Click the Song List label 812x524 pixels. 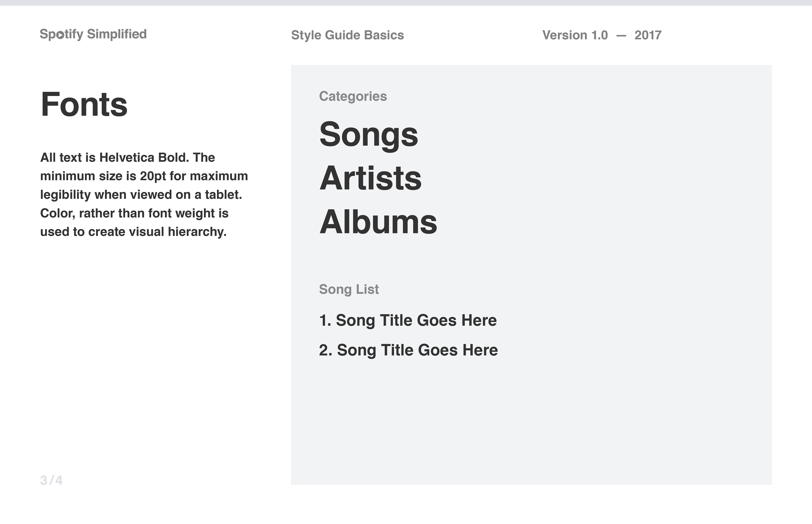click(x=349, y=290)
